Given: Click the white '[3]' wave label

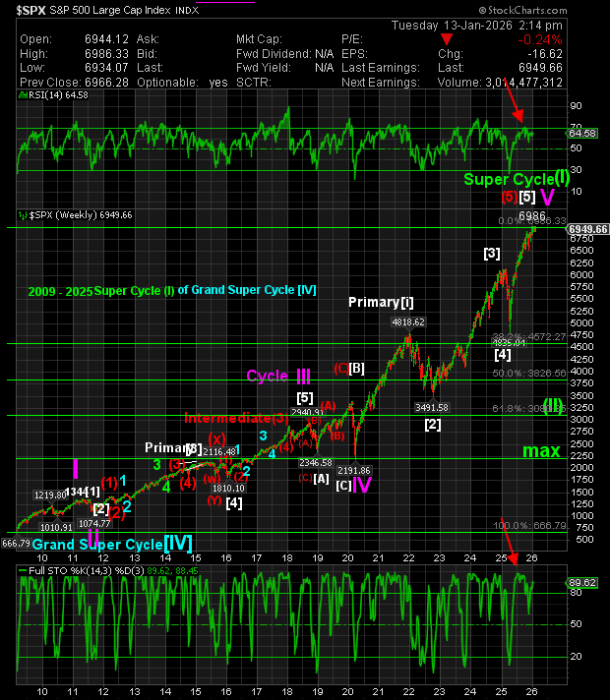Looking at the screenshot, I should click(x=492, y=254).
